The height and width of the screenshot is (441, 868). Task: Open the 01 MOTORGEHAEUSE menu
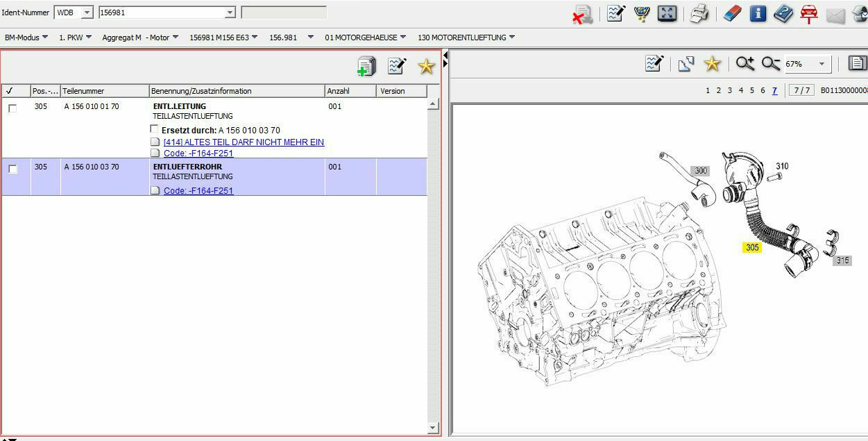pos(365,38)
